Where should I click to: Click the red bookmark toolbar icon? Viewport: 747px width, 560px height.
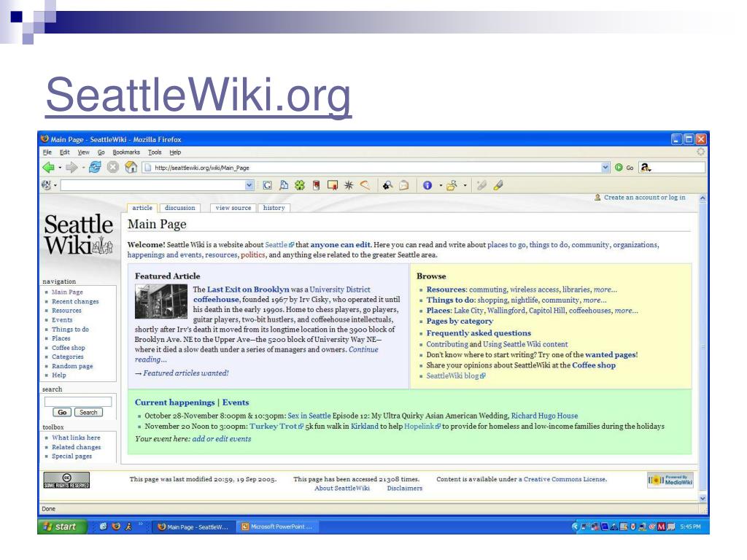pos(316,185)
